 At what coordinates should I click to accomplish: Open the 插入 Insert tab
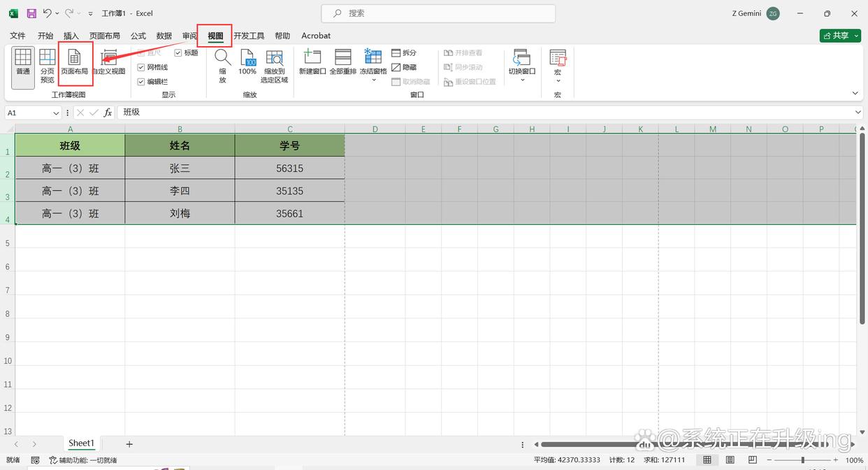71,36
